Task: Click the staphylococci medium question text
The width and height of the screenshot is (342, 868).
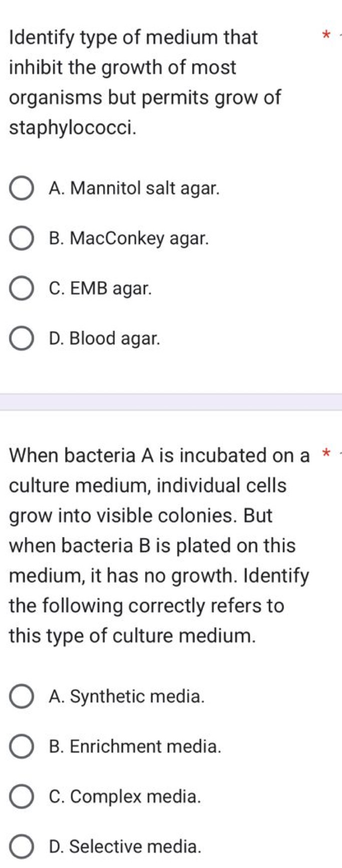Action: 145,82
